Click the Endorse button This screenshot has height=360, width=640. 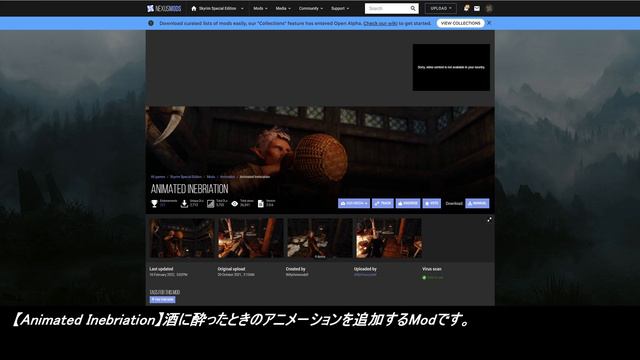(408, 203)
